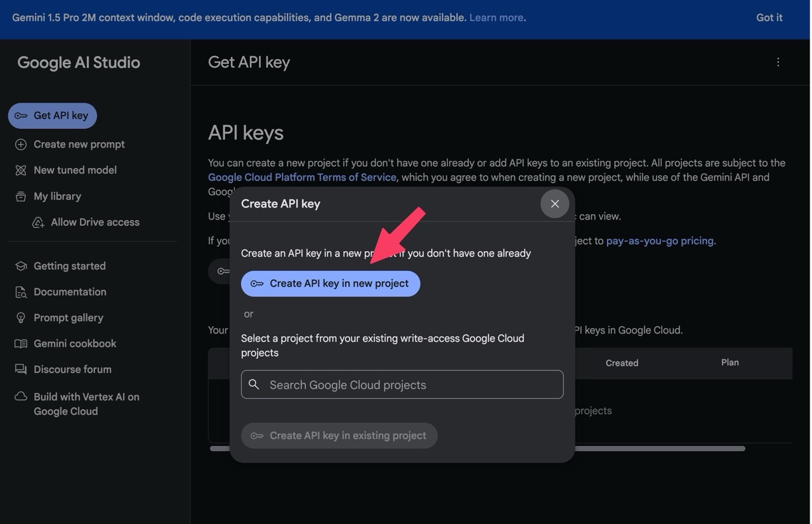
Task: Focus the Search Google Cloud projects field
Action: 402,384
